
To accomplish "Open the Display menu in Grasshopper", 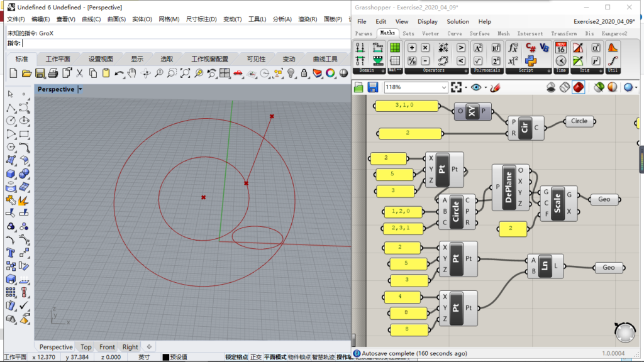I will point(428,21).
